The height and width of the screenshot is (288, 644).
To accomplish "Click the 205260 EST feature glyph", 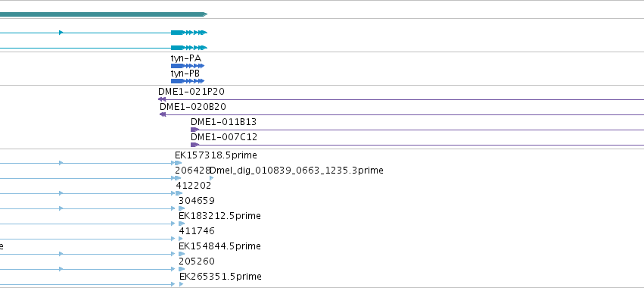I will tap(182, 269).
